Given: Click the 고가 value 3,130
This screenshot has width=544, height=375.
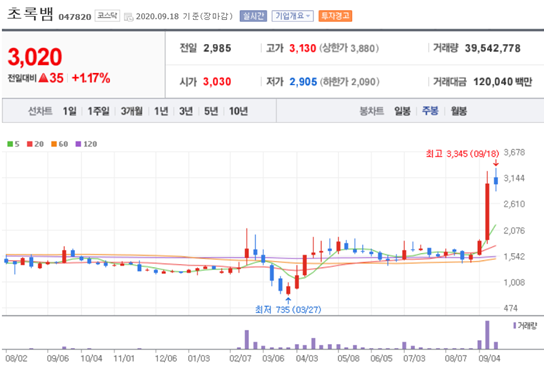Looking at the screenshot, I should click(303, 48).
